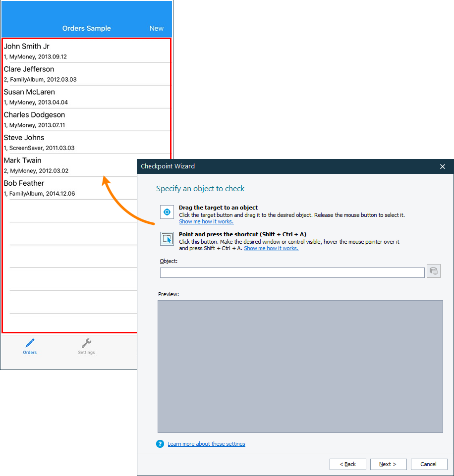Click the Orders pencil icon
This screenshot has width=454, height=476.
click(x=29, y=343)
